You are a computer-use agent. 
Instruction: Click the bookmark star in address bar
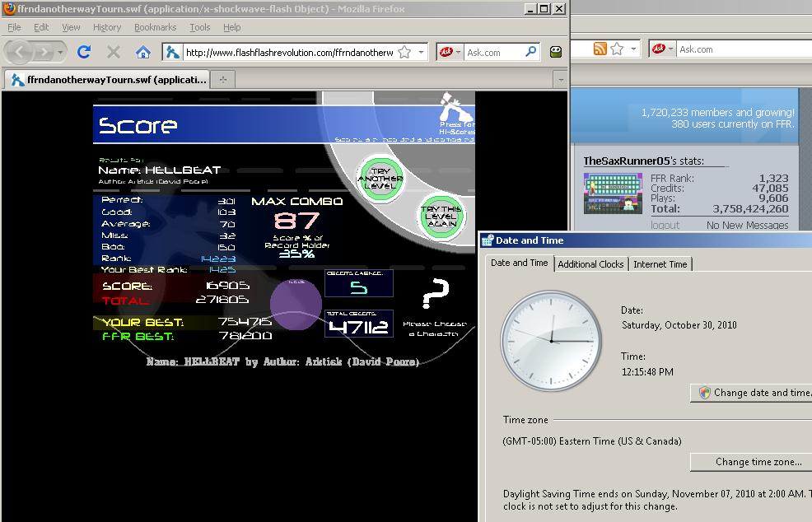(405, 52)
